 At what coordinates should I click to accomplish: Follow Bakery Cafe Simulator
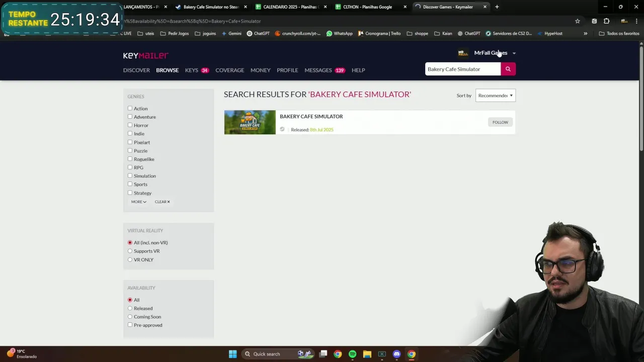tap(500, 122)
